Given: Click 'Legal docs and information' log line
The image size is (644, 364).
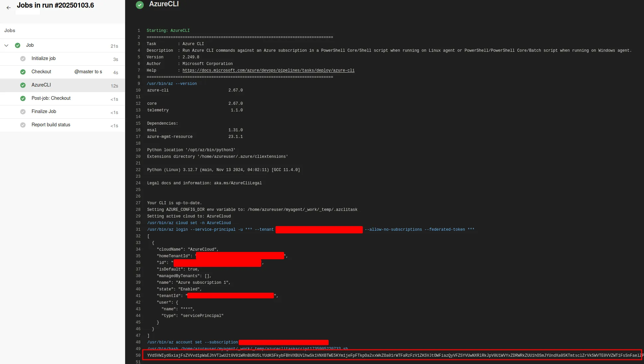Looking at the screenshot, I should pyautogui.click(x=204, y=183).
